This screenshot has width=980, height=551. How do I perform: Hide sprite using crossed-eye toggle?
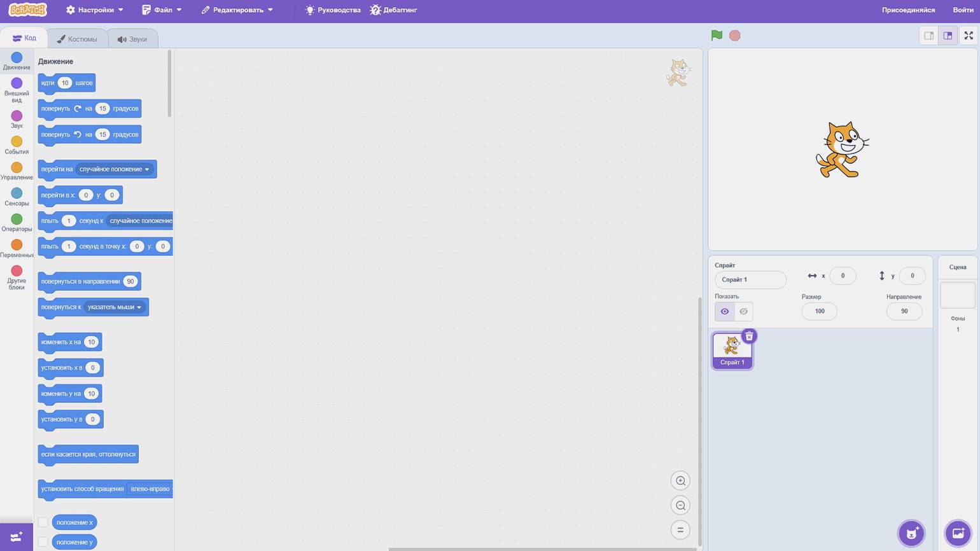tap(743, 311)
